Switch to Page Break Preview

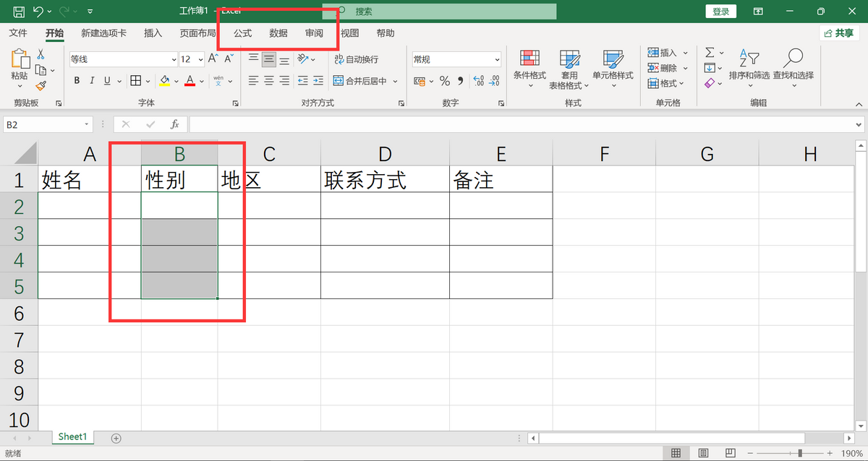pos(731,453)
